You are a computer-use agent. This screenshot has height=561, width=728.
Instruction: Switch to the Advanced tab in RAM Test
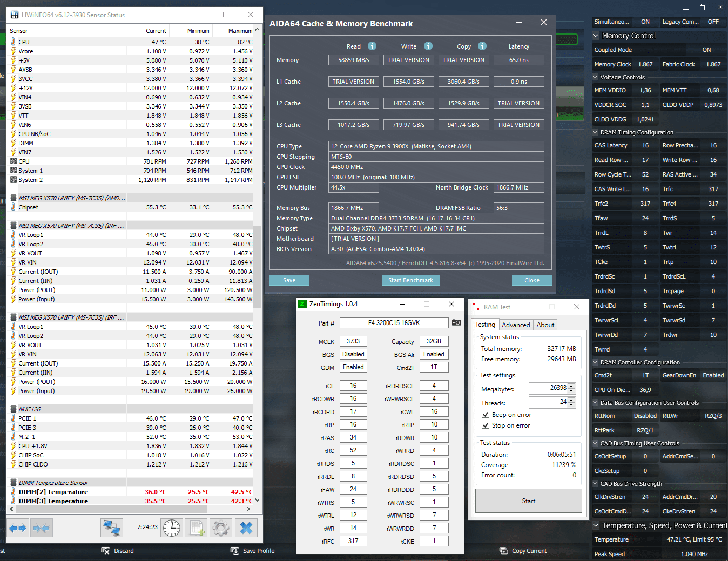516,325
